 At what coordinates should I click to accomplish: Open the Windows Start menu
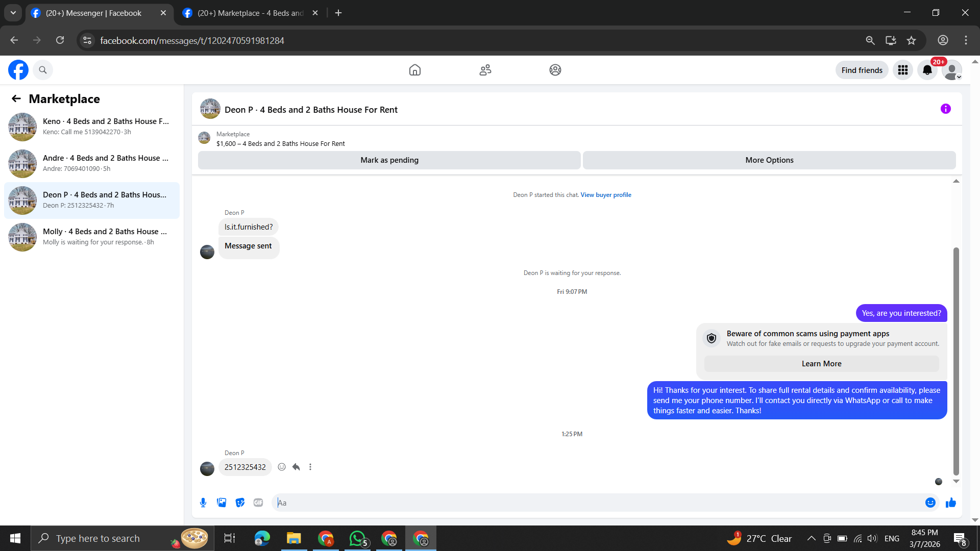(x=15, y=538)
